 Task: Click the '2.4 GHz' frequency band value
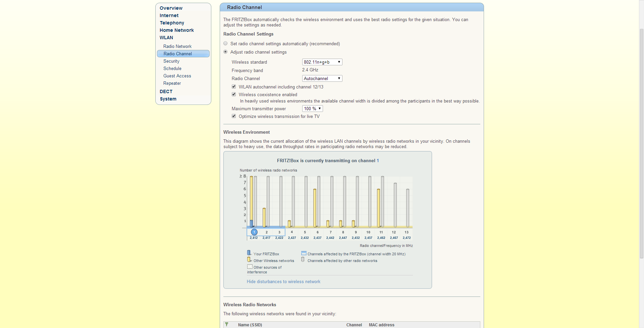310,70
